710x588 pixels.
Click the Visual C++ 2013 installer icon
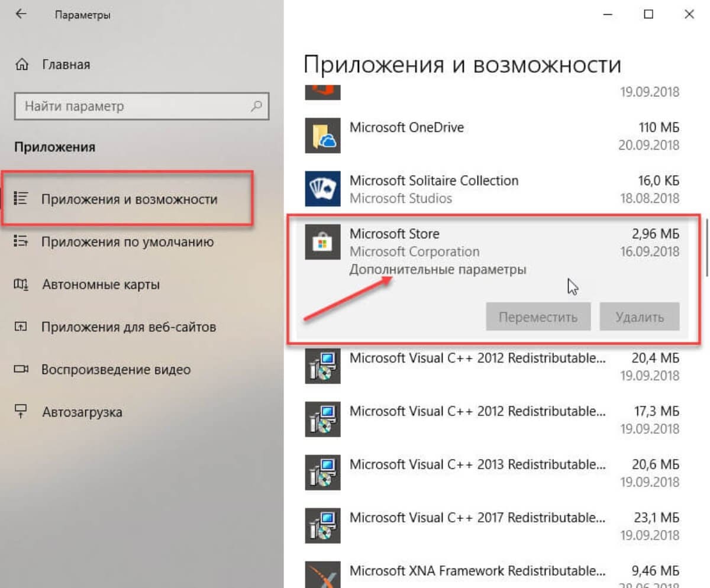click(322, 473)
